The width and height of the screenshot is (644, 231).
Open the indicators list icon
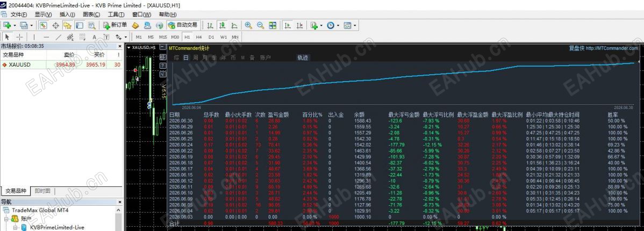point(314,25)
